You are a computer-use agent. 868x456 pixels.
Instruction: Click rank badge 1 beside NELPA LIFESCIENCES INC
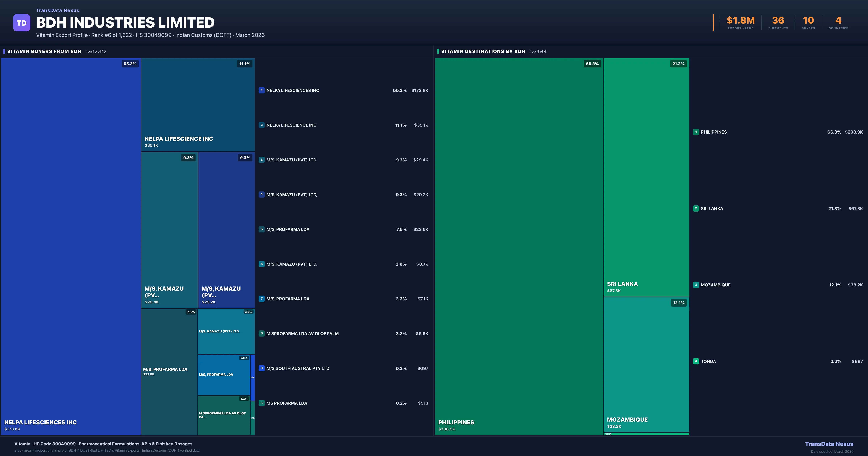(261, 90)
